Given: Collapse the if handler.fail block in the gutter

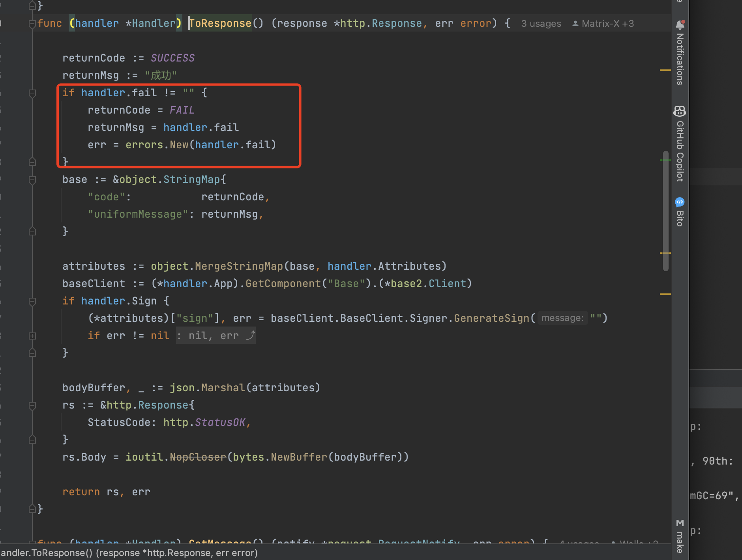Looking at the screenshot, I should [x=32, y=93].
